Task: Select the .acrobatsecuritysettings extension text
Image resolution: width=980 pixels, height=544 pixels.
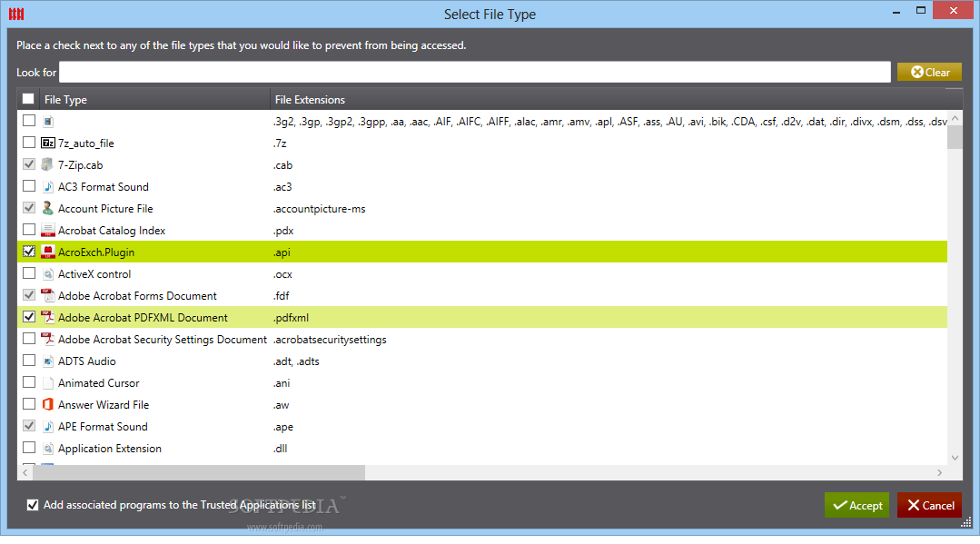Action: (330, 340)
